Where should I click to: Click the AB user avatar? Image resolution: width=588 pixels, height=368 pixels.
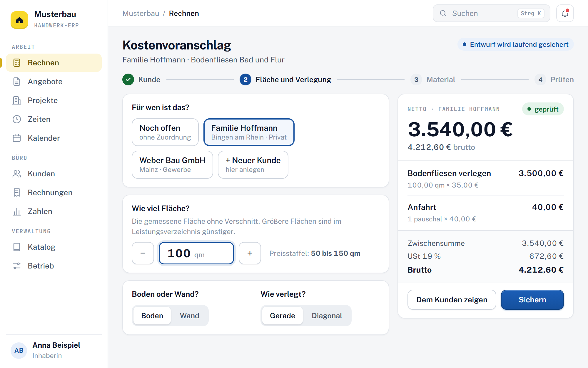point(19,350)
